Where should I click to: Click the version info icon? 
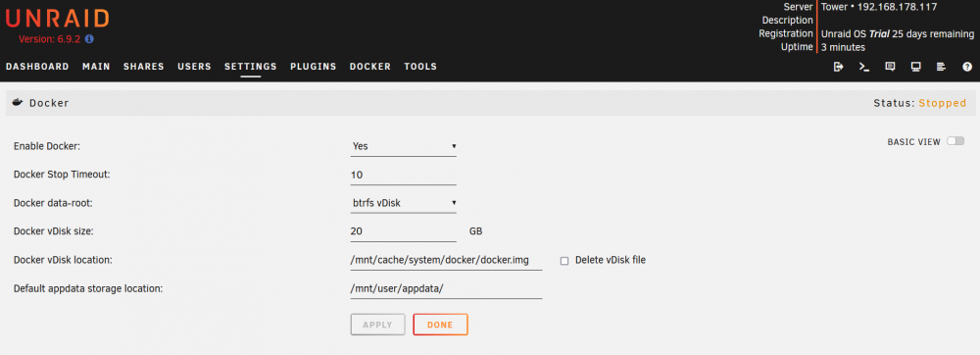click(x=89, y=39)
